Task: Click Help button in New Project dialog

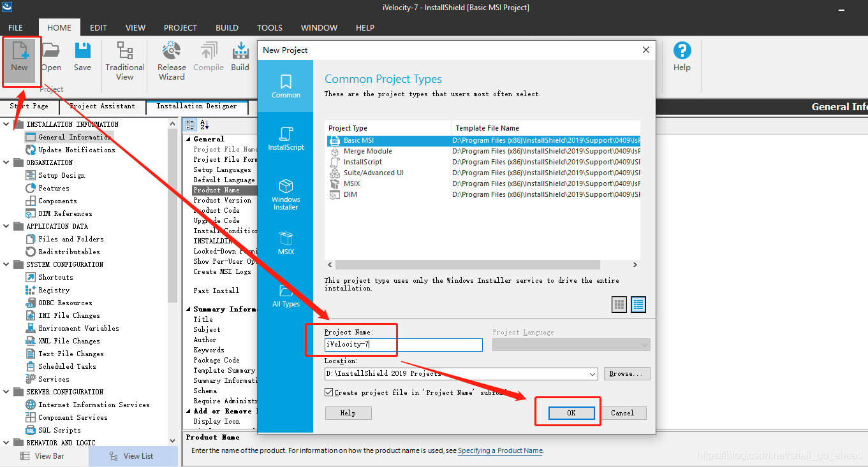Action: (348, 413)
